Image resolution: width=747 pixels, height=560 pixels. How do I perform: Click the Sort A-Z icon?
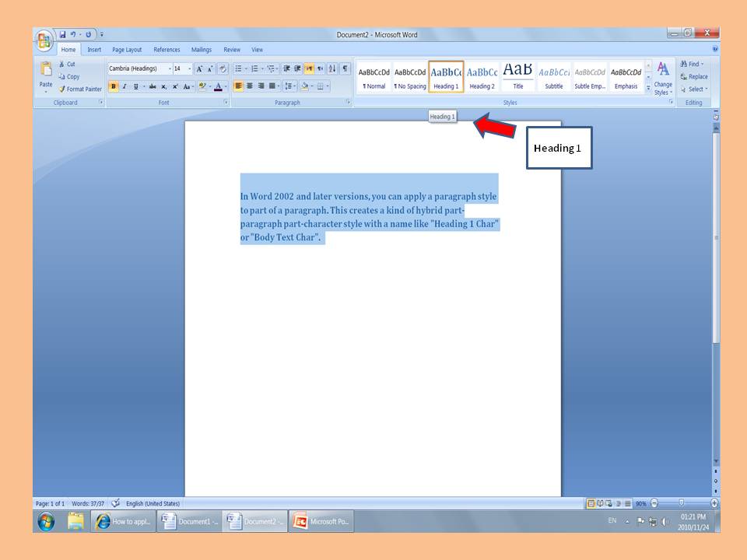(332, 68)
